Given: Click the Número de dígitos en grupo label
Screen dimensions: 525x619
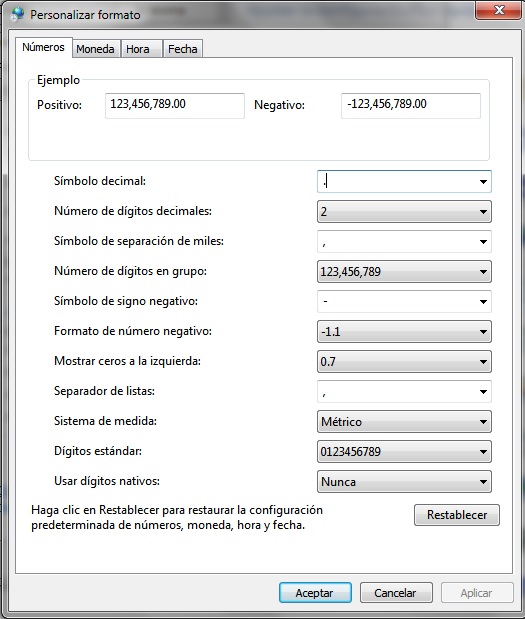Looking at the screenshot, I should click(130, 271).
